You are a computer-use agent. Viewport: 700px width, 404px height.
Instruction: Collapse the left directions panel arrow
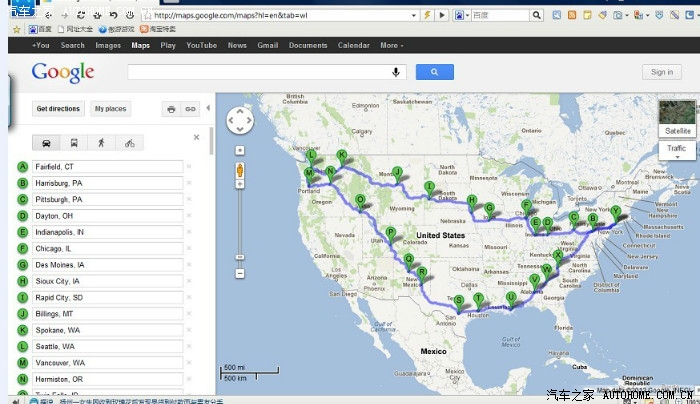[x=208, y=108]
